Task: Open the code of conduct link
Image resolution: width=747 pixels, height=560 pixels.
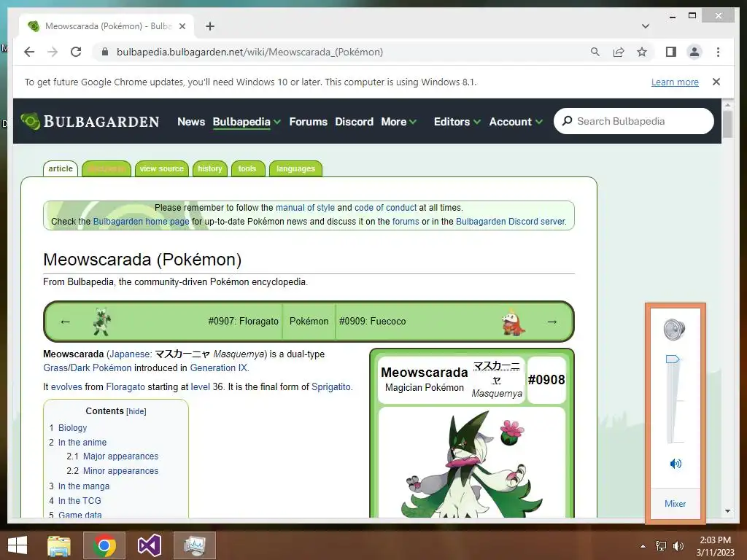Action: [x=385, y=208]
